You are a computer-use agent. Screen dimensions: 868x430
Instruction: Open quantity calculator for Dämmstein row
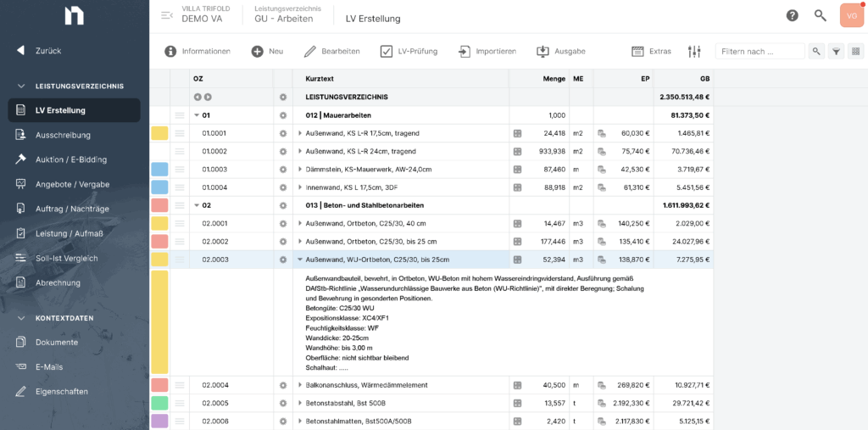tap(517, 169)
